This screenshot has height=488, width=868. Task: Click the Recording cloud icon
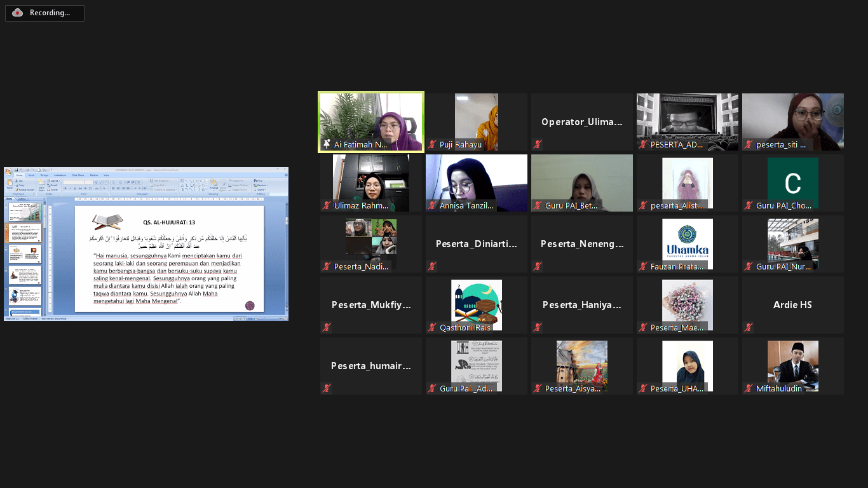[17, 13]
